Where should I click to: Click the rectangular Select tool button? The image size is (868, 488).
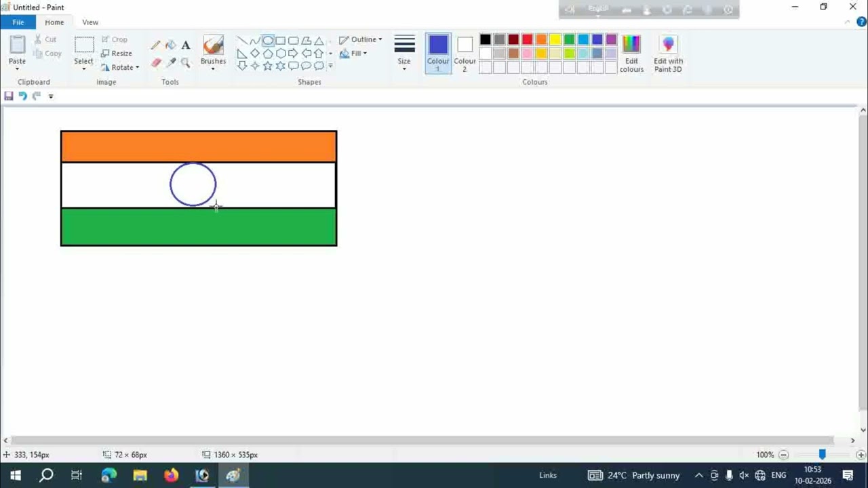point(84,49)
